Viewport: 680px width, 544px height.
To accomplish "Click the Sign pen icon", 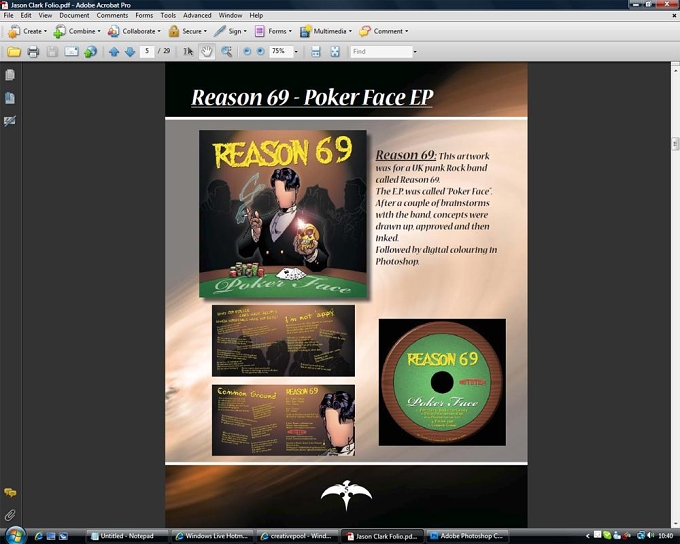I will 219,31.
